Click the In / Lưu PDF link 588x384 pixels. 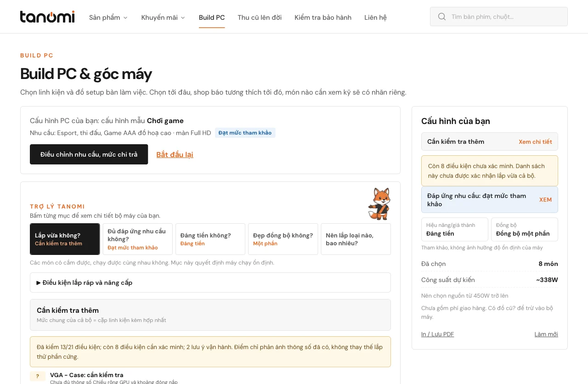[437, 334]
